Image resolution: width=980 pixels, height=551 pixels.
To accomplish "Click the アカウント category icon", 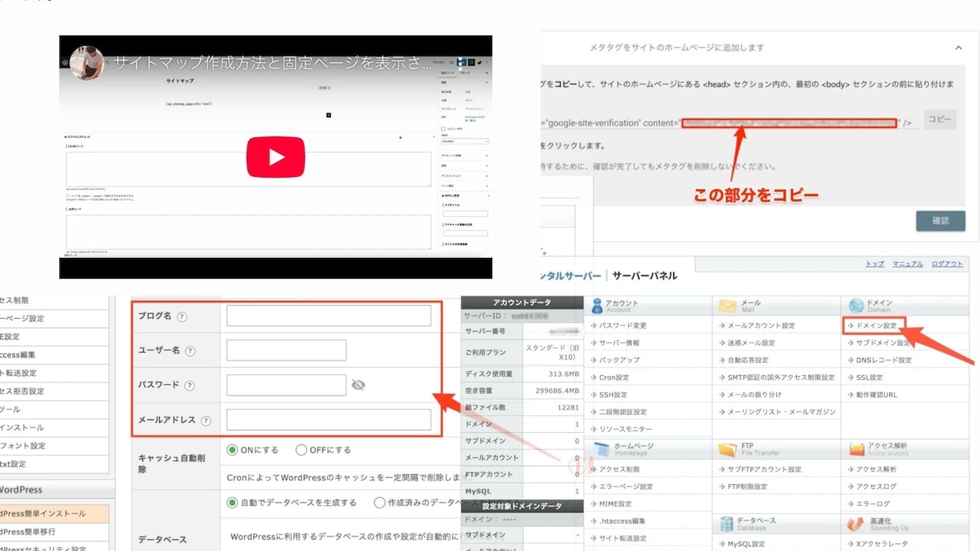I will pos(597,306).
